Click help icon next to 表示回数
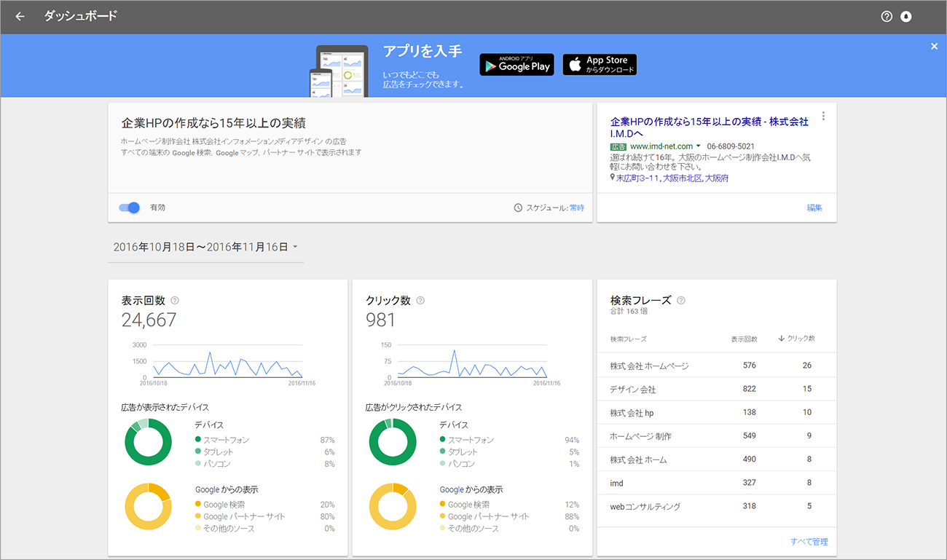Screen dimensions: 947x560 [175, 300]
